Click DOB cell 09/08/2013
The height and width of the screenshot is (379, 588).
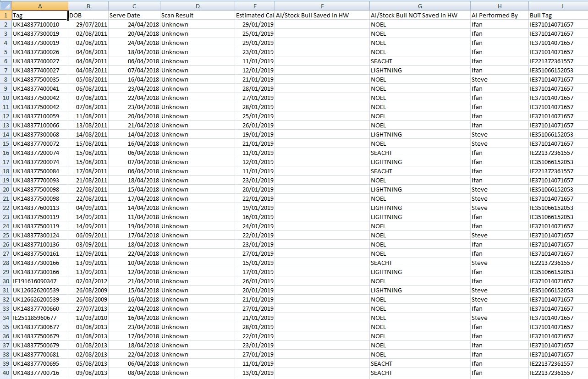88,373
